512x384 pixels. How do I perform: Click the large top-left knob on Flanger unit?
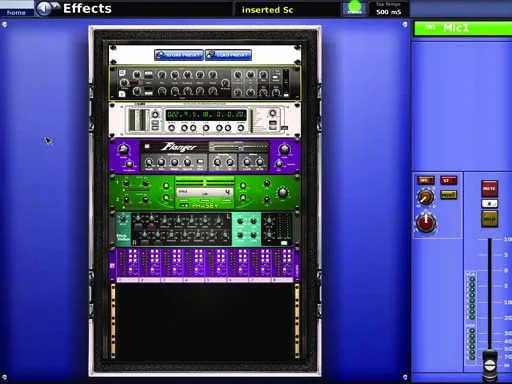click(123, 149)
